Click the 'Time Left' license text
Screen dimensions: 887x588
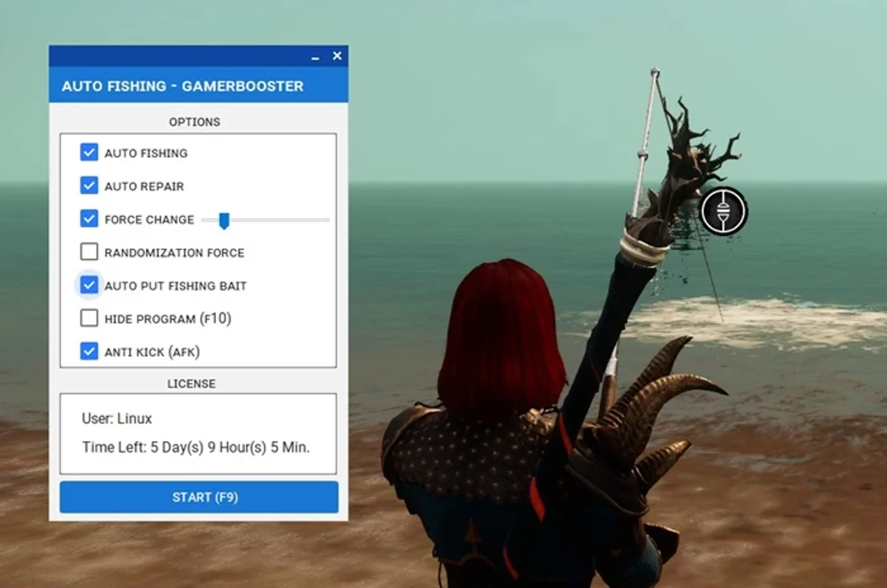pos(196,448)
